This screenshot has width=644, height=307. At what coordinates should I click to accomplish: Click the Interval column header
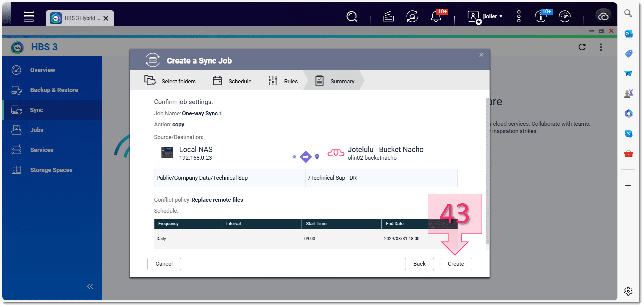262,224
